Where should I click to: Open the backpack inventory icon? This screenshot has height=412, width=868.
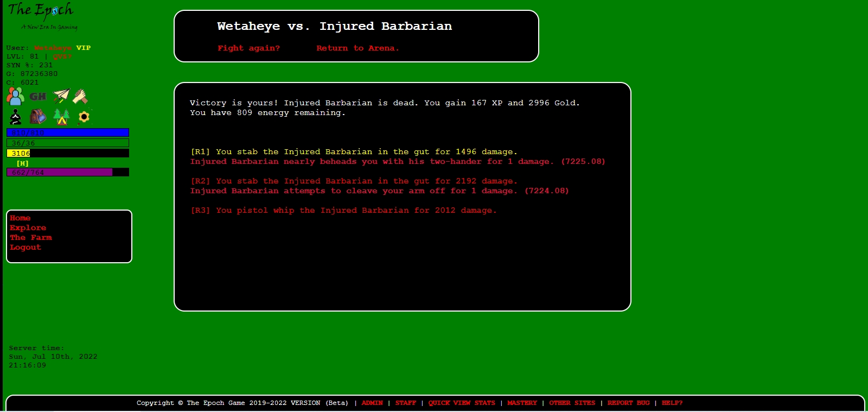[x=37, y=117]
